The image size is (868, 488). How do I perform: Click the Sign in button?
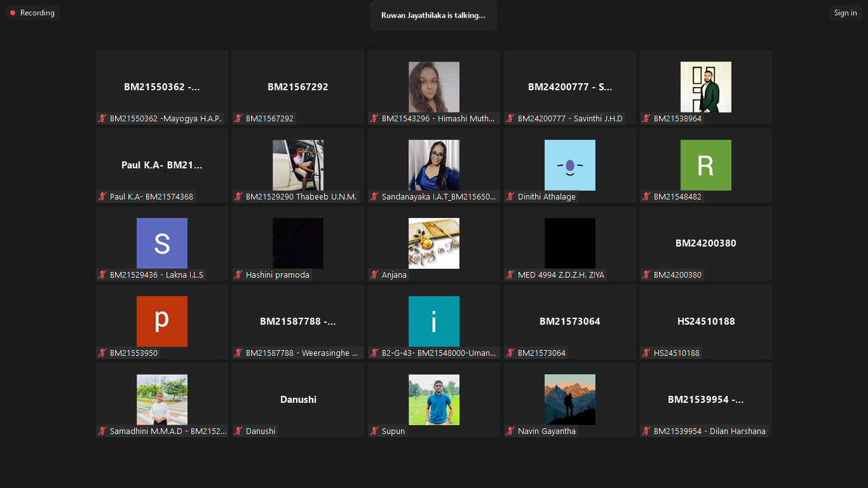[x=845, y=13]
